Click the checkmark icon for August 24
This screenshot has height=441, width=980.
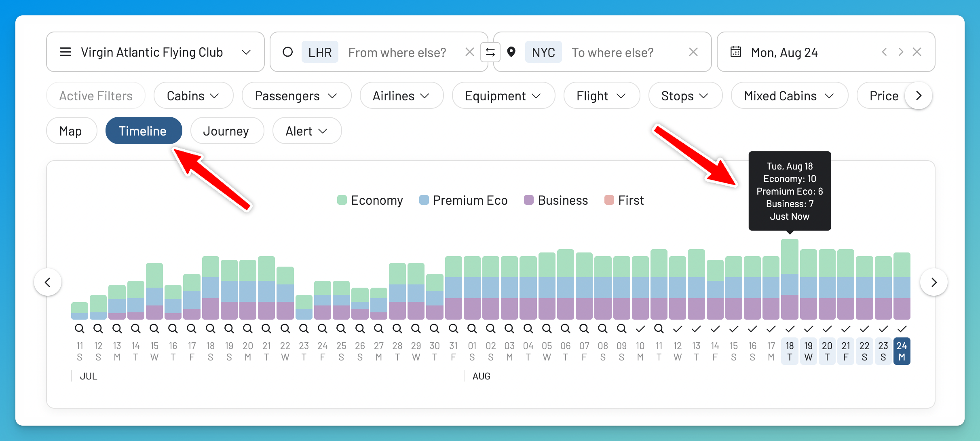coord(902,329)
